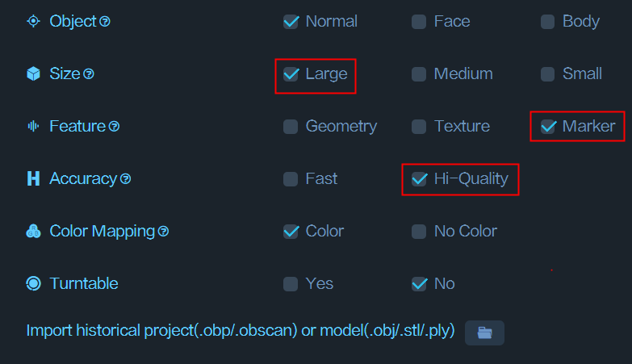The image size is (632, 364).
Task: Open the import project folder icon
Action: 484,333
